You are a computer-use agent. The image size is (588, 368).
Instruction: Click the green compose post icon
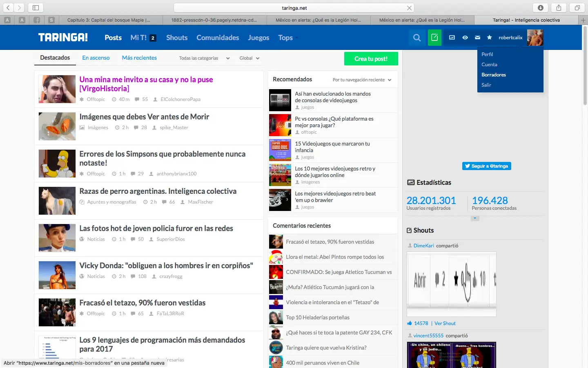click(434, 38)
